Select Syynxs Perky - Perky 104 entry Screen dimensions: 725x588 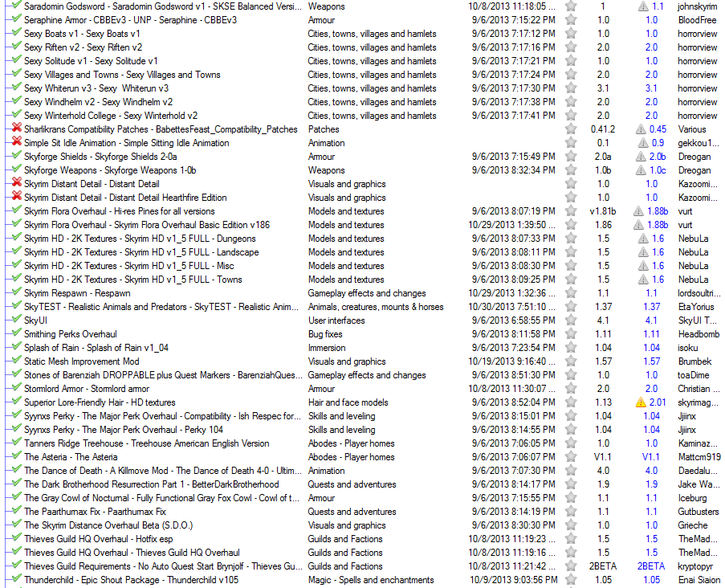[124, 430]
